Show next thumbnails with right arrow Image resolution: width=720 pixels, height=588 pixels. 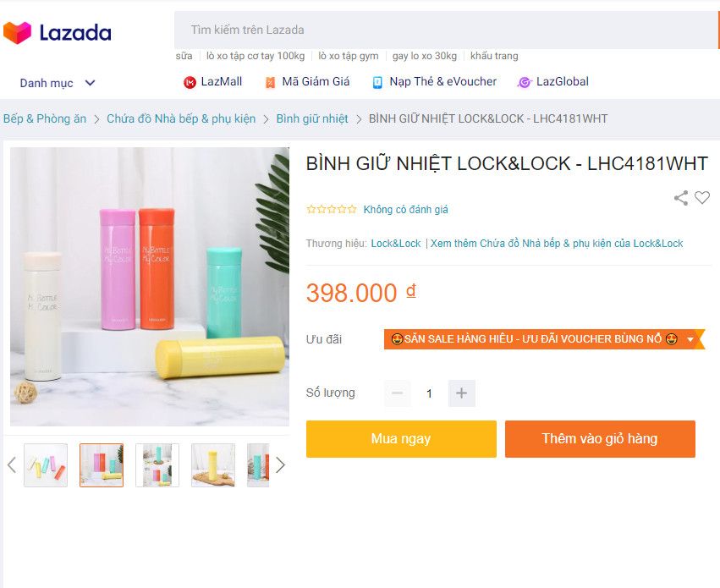[280, 465]
